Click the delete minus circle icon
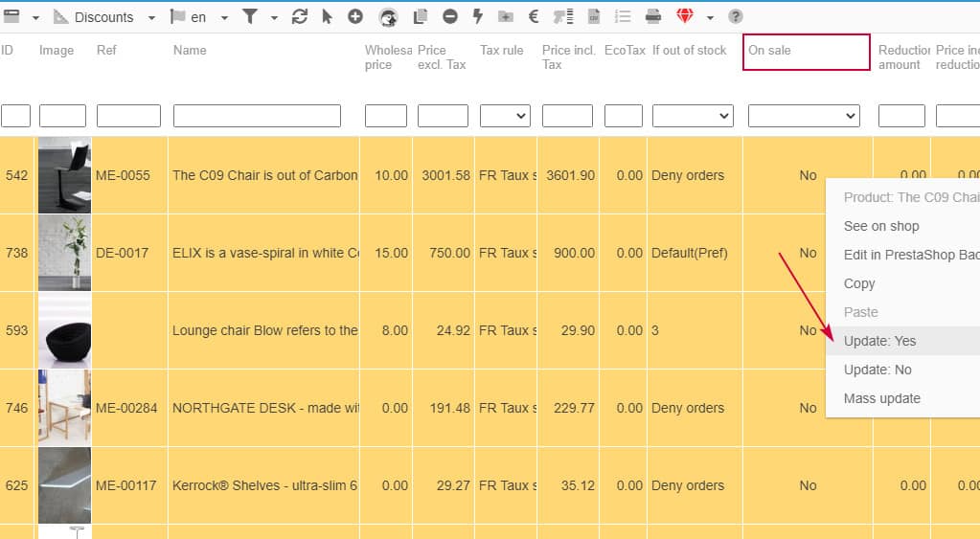 tap(449, 17)
